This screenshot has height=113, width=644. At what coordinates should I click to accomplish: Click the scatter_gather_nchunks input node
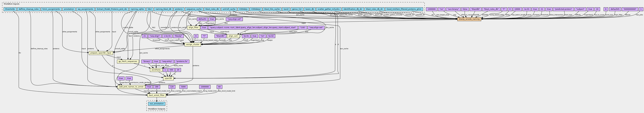click(x=329, y=9)
